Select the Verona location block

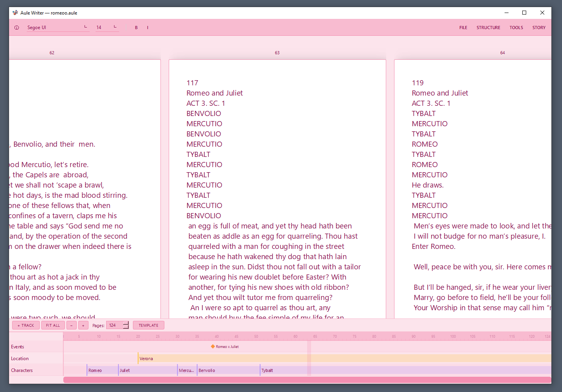[345, 358]
